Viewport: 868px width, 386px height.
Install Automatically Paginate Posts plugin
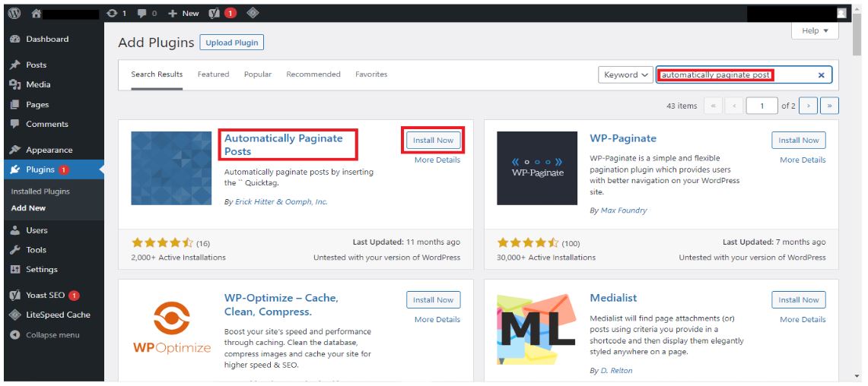click(x=434, y=141)
